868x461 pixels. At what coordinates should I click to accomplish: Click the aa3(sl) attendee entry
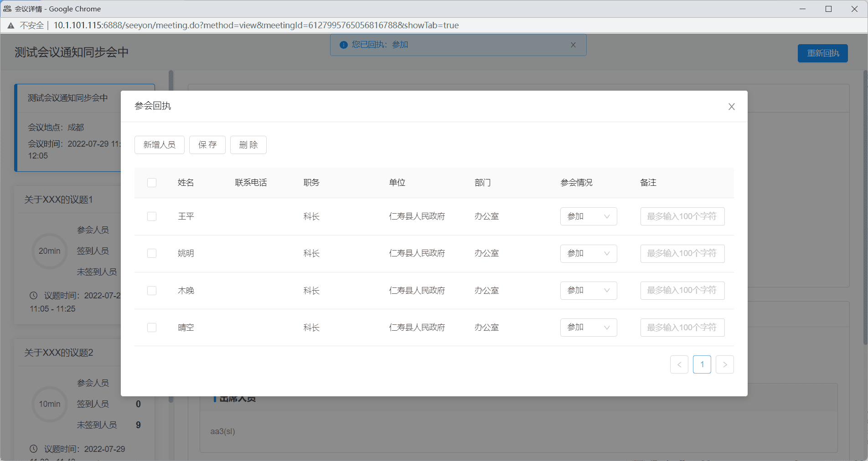223,431
